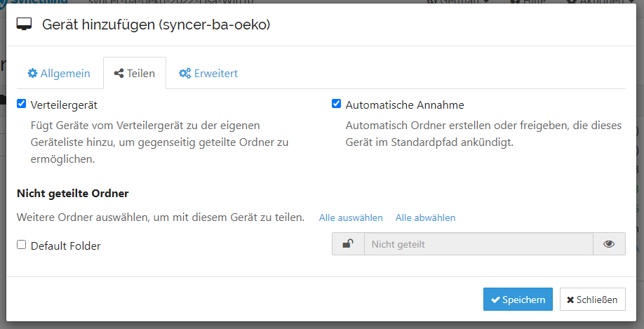Enable sharing for Default Folder
Viewport: 644px width, 329px height.
22,245
